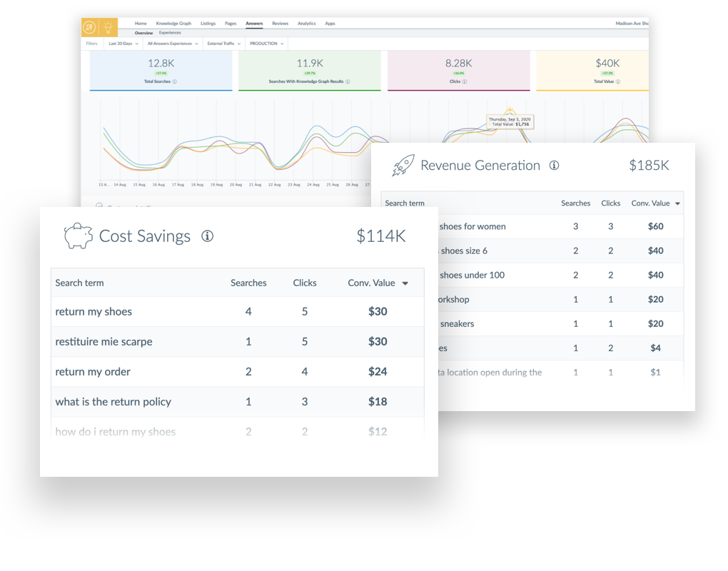Sort Cost Savings by Conv. Value arrow
Screen dimensions: 728x571
pyautogui.click(x=405, y=283)
